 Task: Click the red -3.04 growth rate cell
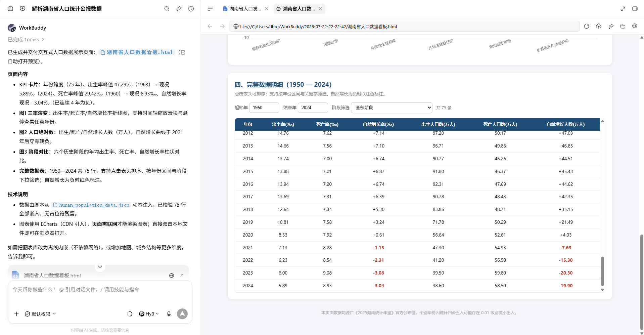[x=378, y=286]
